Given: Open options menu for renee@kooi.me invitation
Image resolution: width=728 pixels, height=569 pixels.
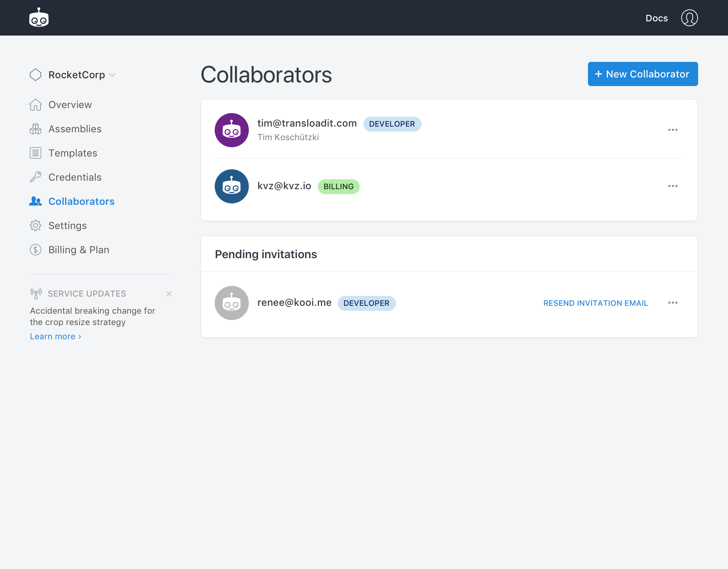Looking at the screenshot, I should 673,303.
